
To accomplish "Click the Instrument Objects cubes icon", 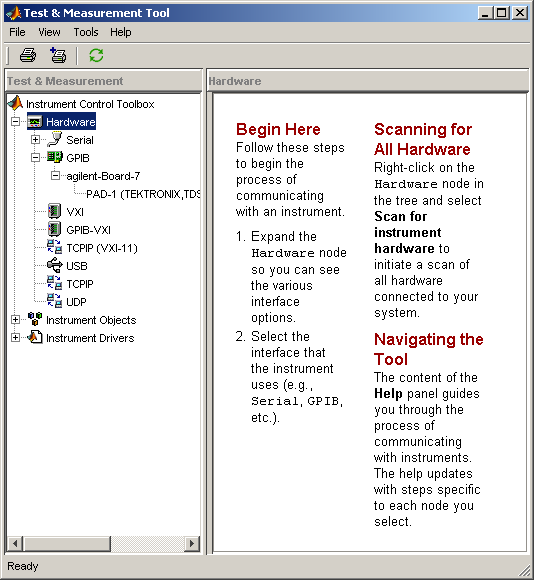I will tap(35, 319).
